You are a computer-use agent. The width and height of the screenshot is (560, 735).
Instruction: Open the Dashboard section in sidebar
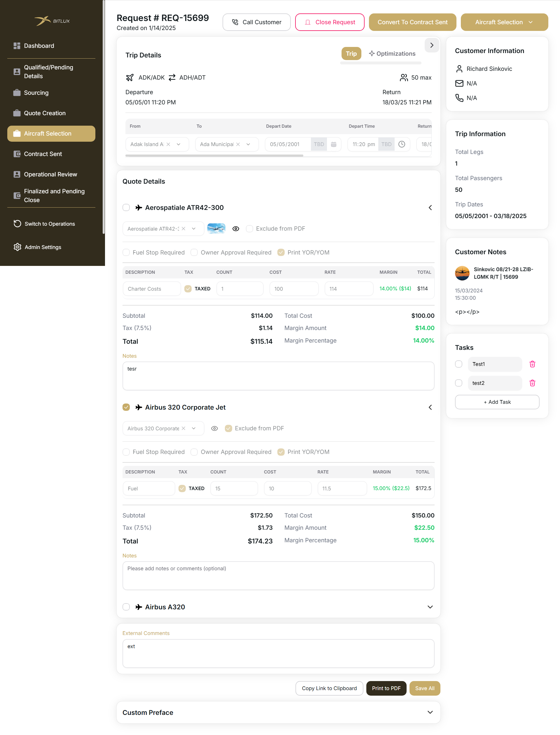(x=39, y=46)
